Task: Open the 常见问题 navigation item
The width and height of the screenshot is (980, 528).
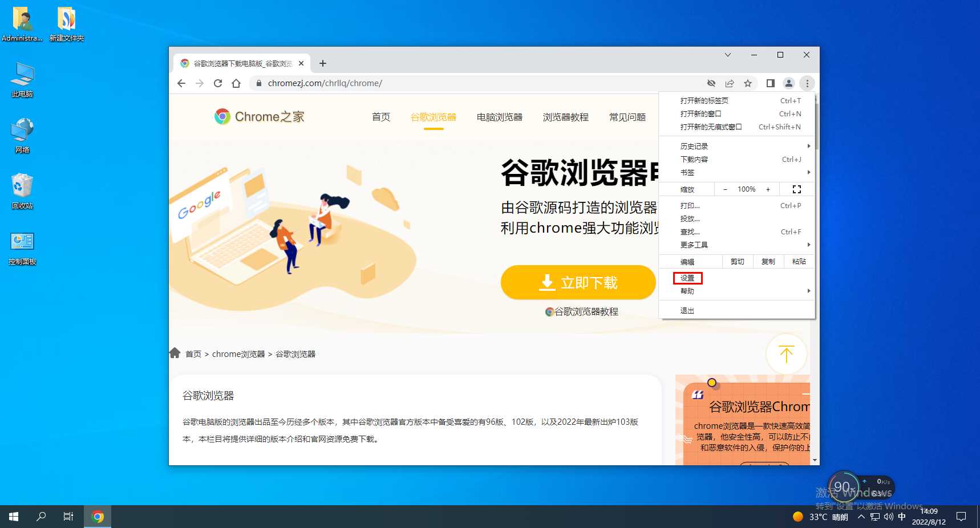Action: [x=627, y=117]
